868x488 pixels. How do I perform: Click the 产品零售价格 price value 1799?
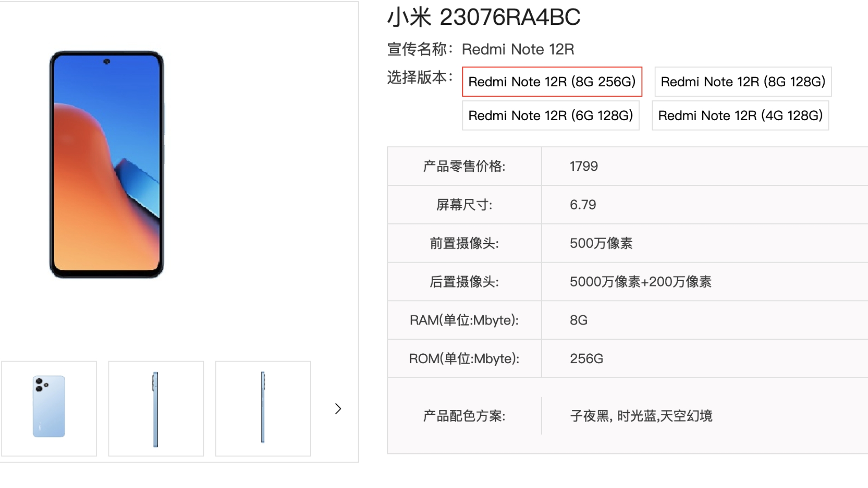pos(584,166)
